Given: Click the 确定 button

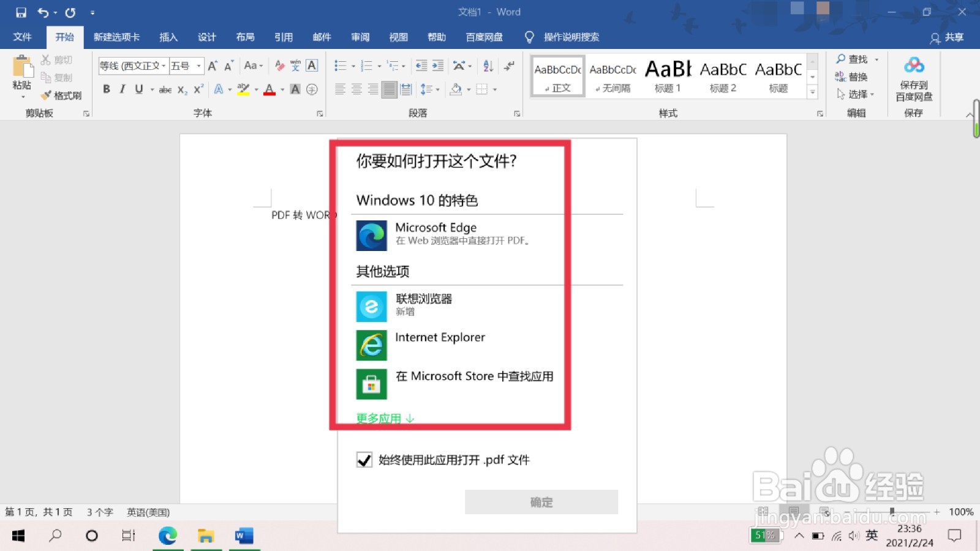Looking at the screenshot, I should click(541, 502).
